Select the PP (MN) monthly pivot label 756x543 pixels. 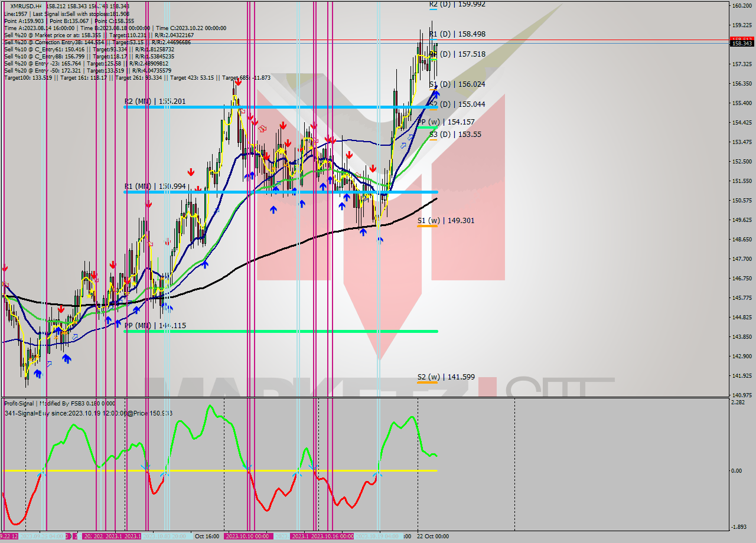pyautogui.click(x=155, y=326)
